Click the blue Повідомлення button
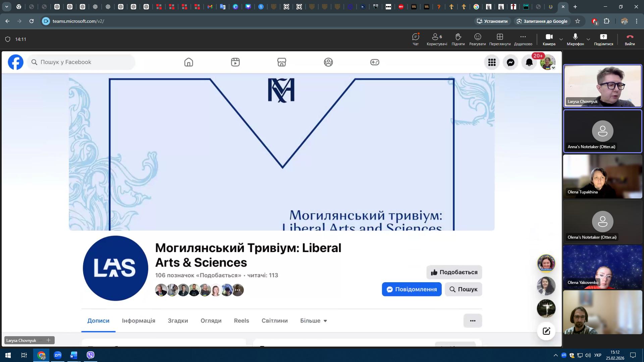The image size is (644, 362). click(411, 289)
